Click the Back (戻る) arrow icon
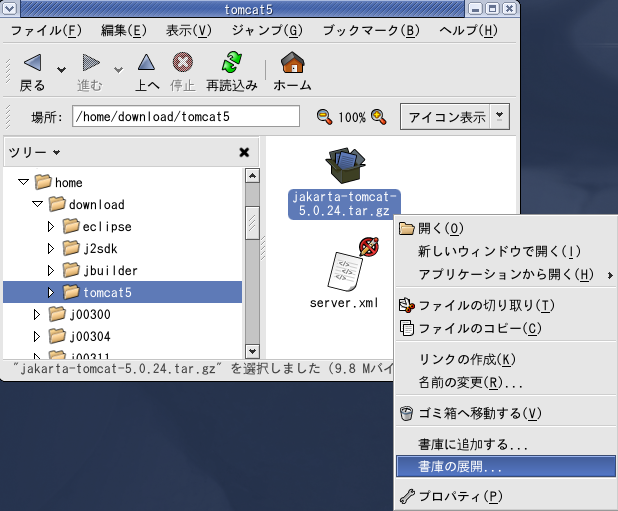This screenshot has width=618, height=511. tap(32, 63)
